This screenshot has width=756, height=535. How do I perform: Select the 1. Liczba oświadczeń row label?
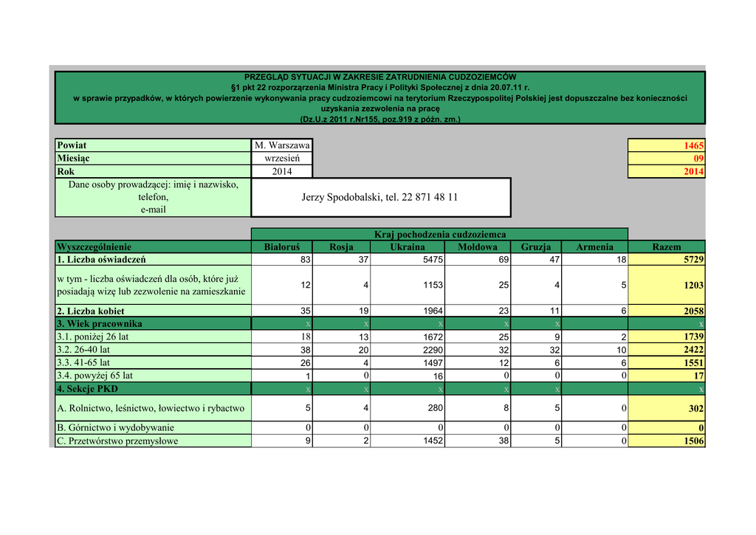click(153, 260)
